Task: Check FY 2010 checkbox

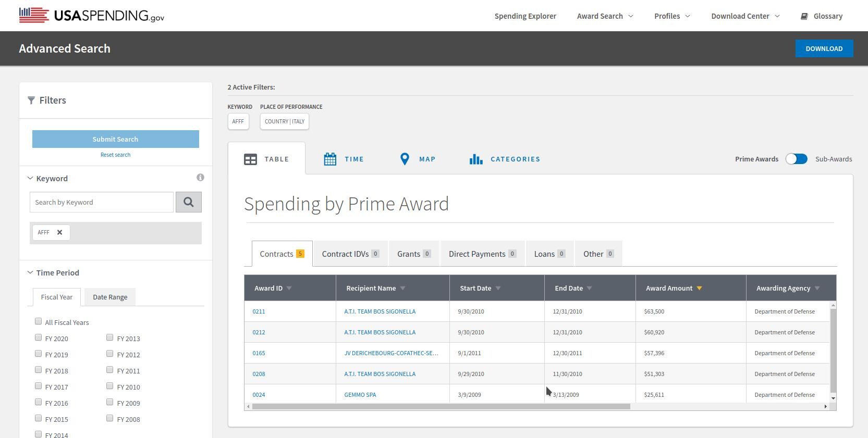Action: coord(109,386)
